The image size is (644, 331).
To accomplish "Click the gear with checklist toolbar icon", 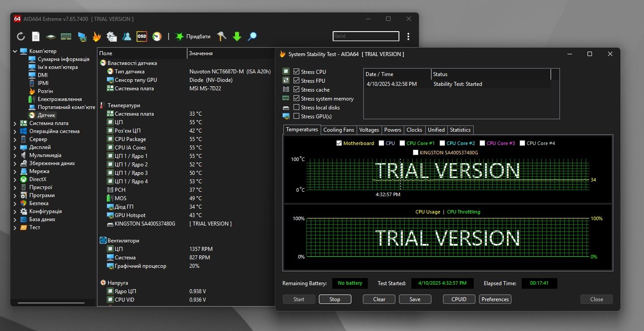I will click(x=112, y=36).
